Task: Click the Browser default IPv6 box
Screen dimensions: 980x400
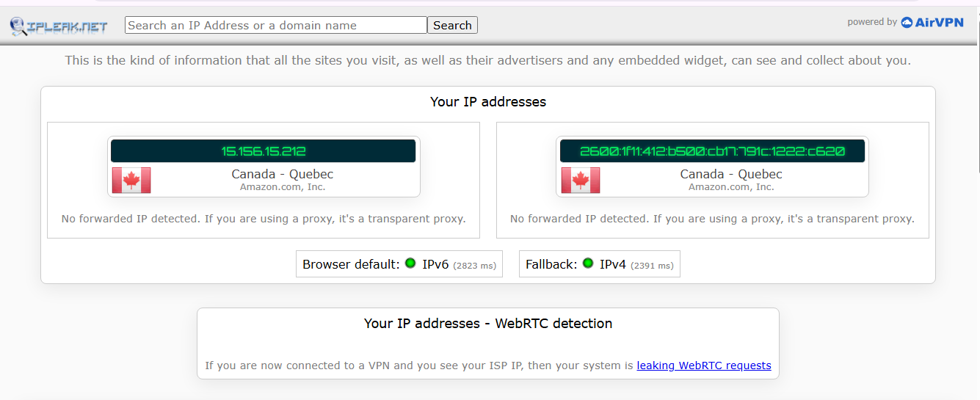Action: click(399, 264)
